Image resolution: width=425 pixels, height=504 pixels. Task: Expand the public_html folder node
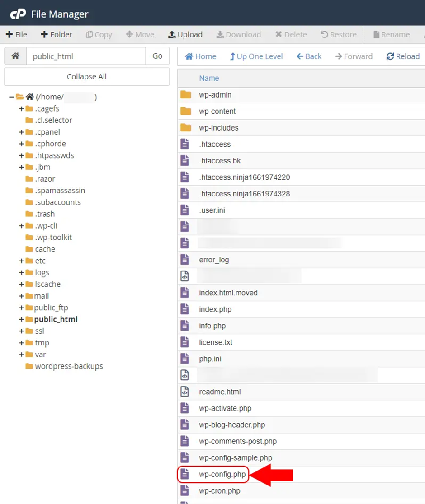22,319
